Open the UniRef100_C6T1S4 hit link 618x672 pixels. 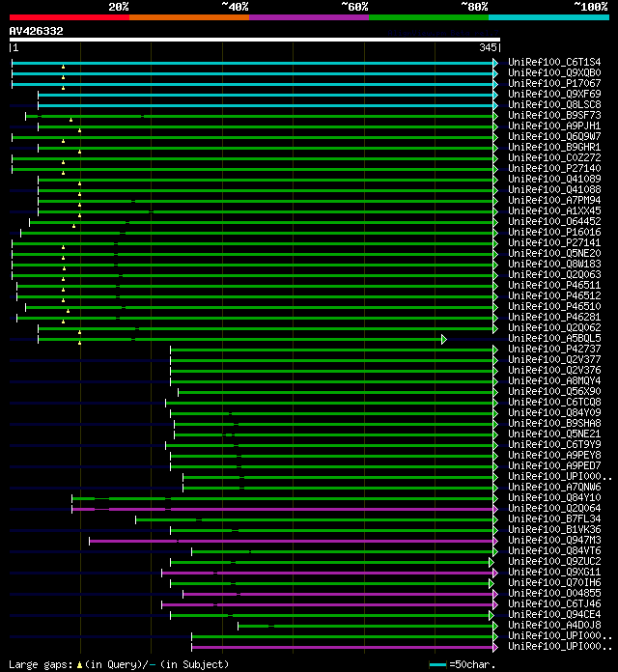pos(554,62)
